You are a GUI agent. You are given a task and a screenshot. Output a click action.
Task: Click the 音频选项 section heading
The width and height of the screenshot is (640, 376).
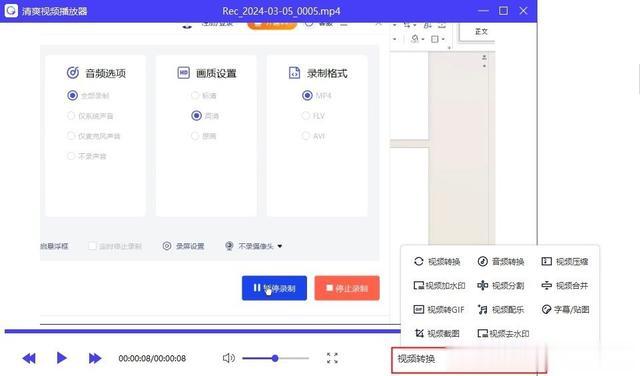(x=105, y=73)
